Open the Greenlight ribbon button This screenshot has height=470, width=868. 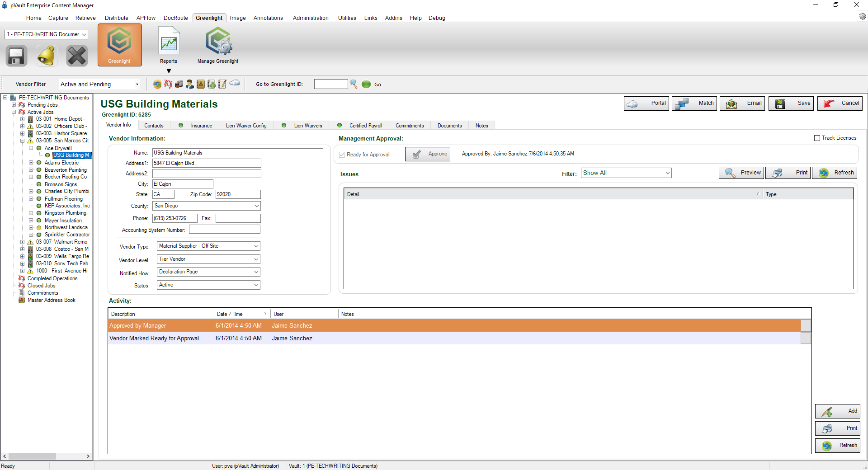tap(119, 45)
